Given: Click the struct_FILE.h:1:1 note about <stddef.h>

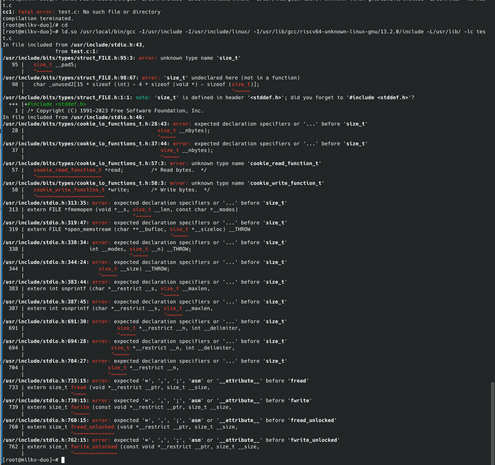Looking at the screenshot, I should point(209,98).
